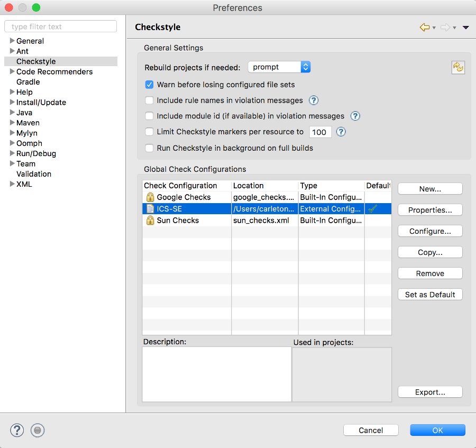Disable warning before losing configured file sets

tap(149, 85)
